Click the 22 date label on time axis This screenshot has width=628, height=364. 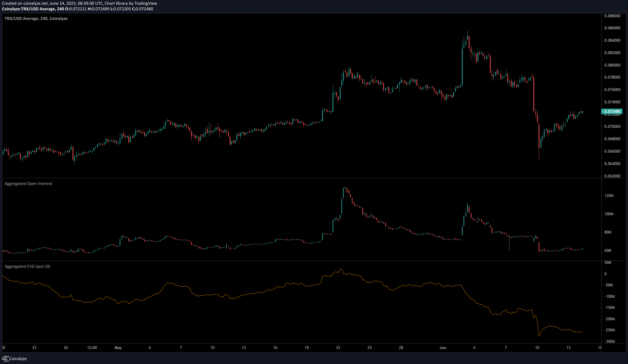click(x=338, y=348)
